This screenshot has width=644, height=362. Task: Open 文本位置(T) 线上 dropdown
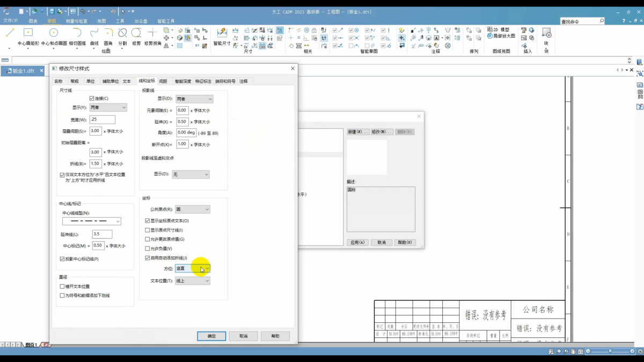point(193,280)
